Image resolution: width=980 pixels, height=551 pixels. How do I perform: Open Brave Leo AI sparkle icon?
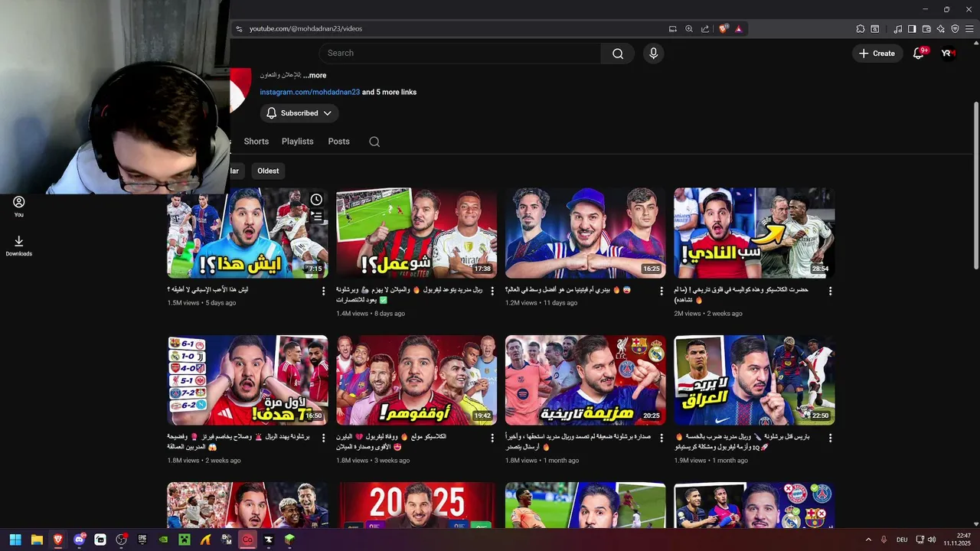coord(941,29)
